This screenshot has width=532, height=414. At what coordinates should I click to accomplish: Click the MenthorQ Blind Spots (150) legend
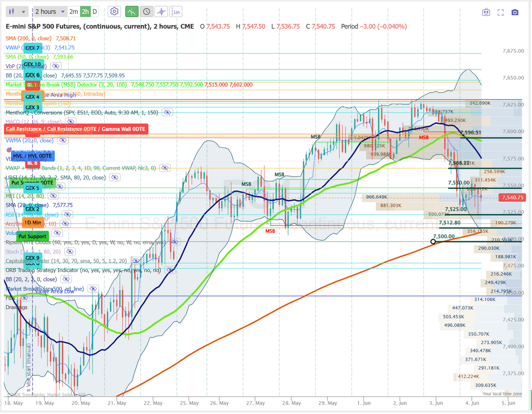(38, 103)
